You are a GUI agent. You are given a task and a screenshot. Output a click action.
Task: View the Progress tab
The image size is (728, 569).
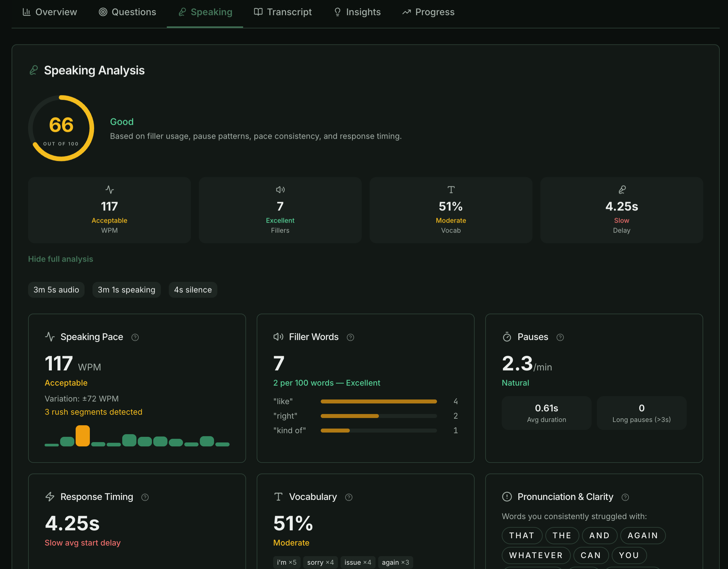pos(428,12)
